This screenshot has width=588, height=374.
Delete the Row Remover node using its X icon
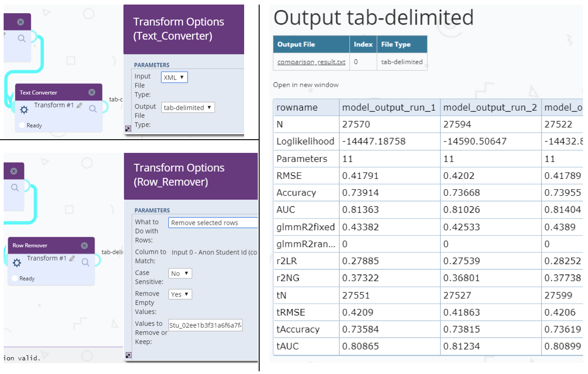point(84,246)
